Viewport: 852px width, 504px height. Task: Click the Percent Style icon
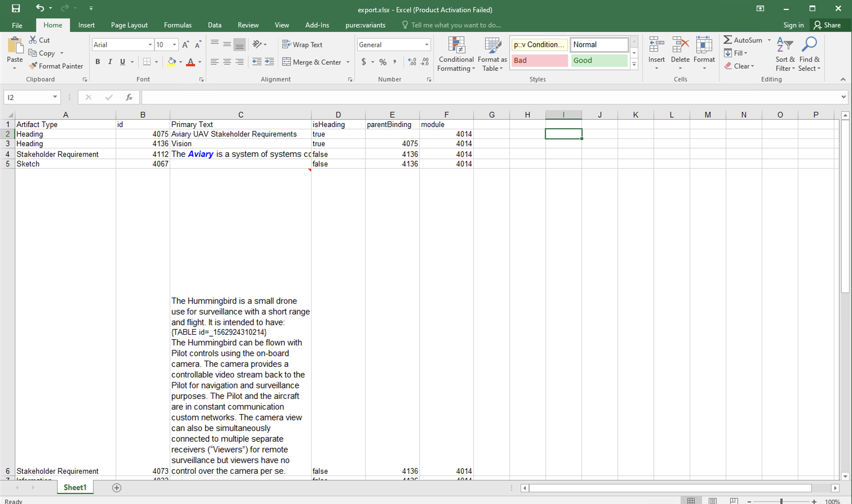(x=383, y=62)
